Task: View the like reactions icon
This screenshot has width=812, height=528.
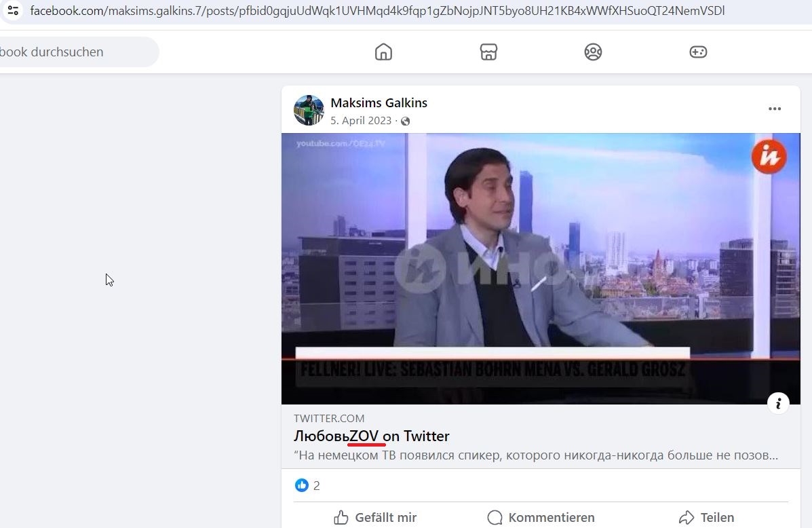Action: (301, 485)
